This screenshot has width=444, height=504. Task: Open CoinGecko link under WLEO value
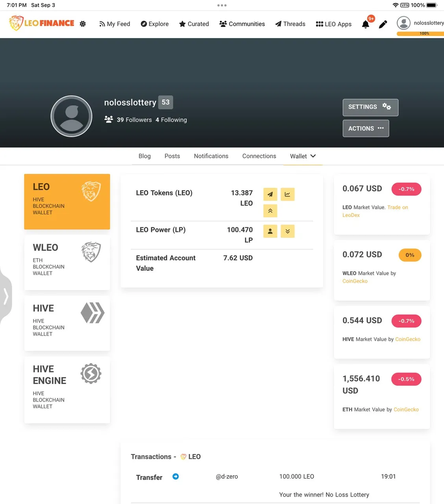355,281
